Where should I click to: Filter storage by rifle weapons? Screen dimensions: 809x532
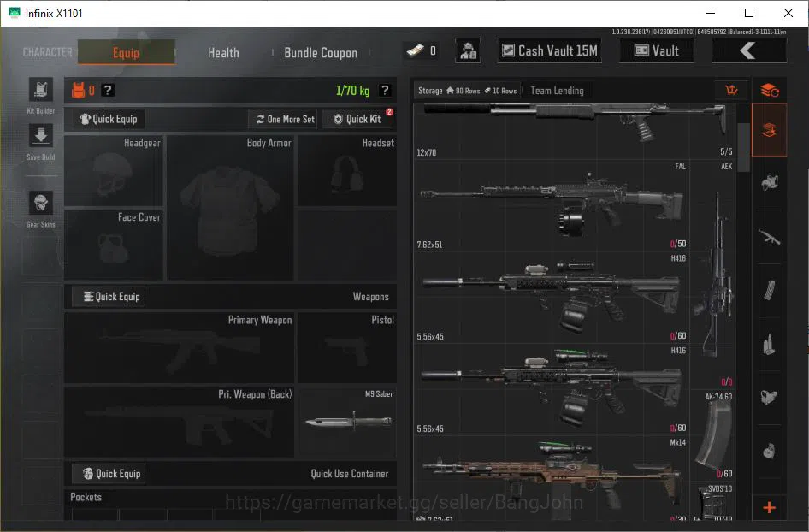770,237
